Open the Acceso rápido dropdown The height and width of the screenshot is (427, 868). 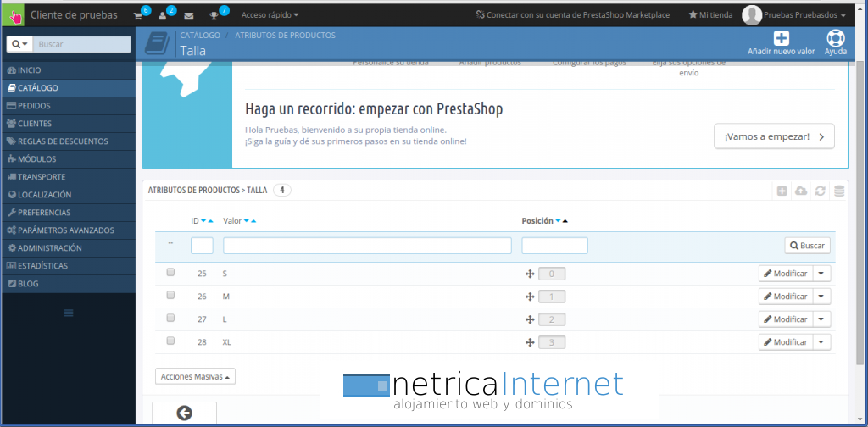(x=270, y=15)
